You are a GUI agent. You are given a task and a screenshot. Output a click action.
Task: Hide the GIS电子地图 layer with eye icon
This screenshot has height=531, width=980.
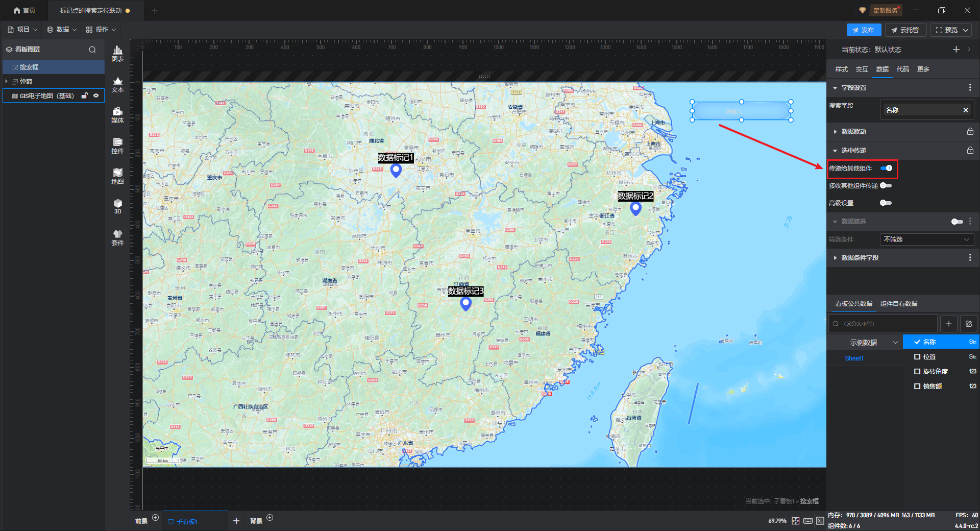click(96, 95)
